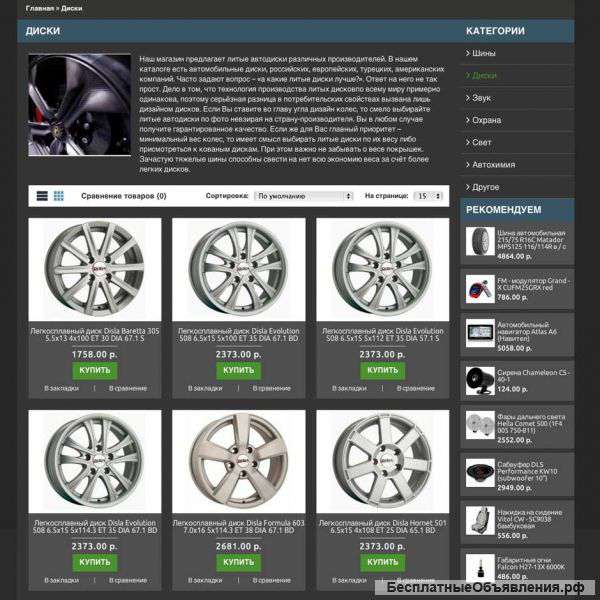Screen dimensions: 600x600
Task: Buy the Disla Baretta 305 wheel
Action: pos(95,370)
